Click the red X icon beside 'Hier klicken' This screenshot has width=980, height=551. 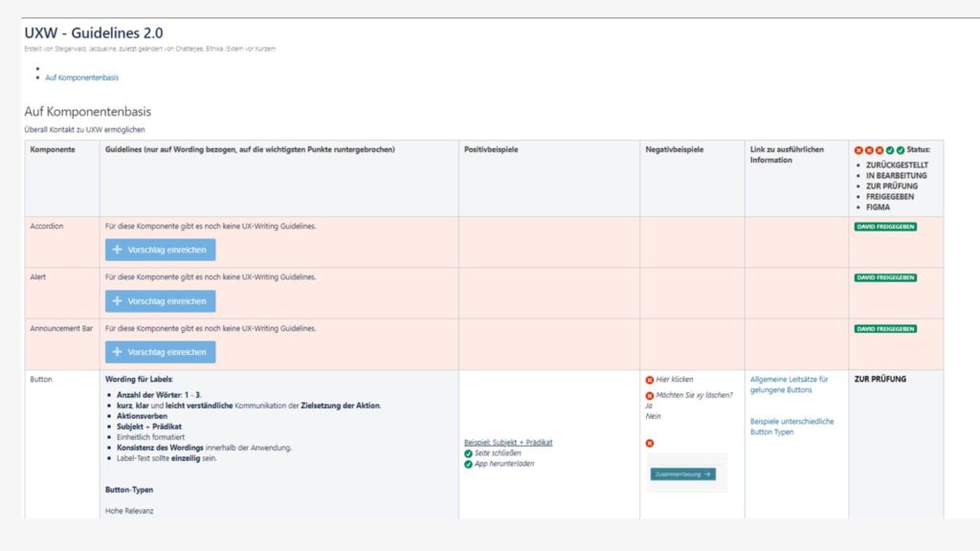click(x=650, y=380)
